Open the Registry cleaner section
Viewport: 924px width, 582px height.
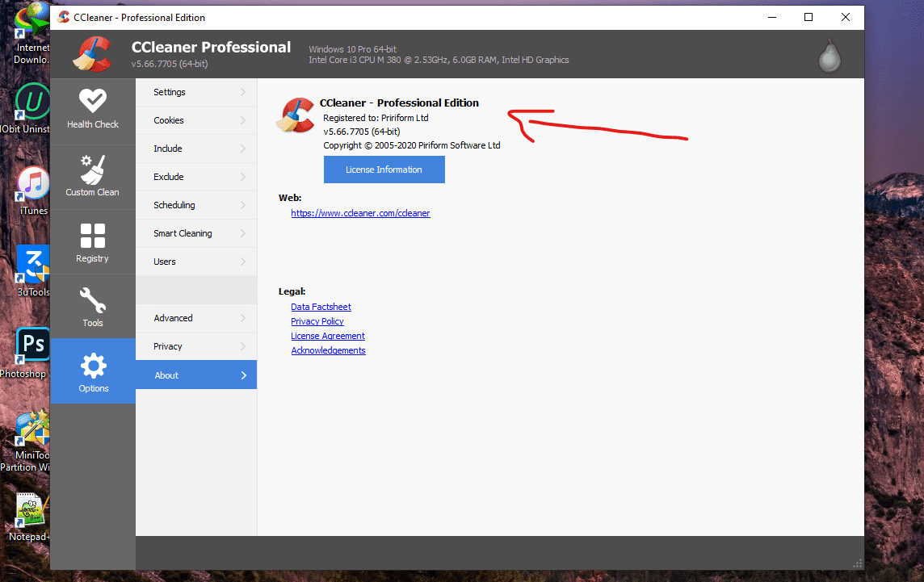point(93,242)
